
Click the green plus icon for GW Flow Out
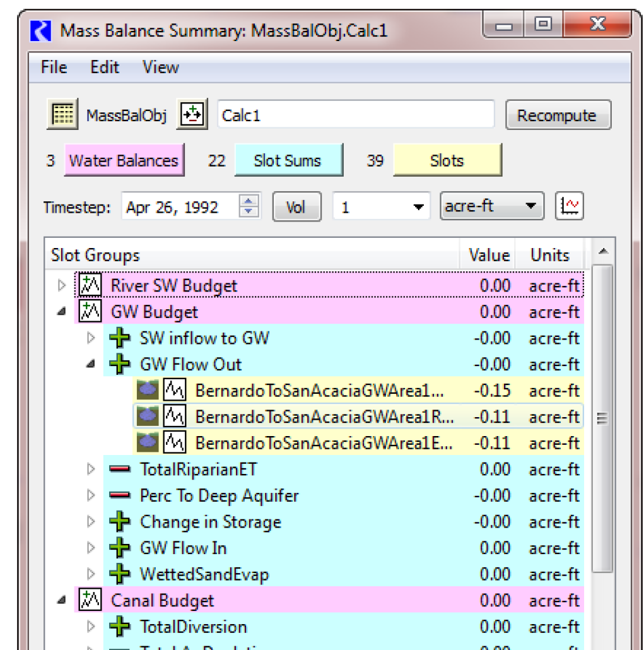tap(119, 365)
